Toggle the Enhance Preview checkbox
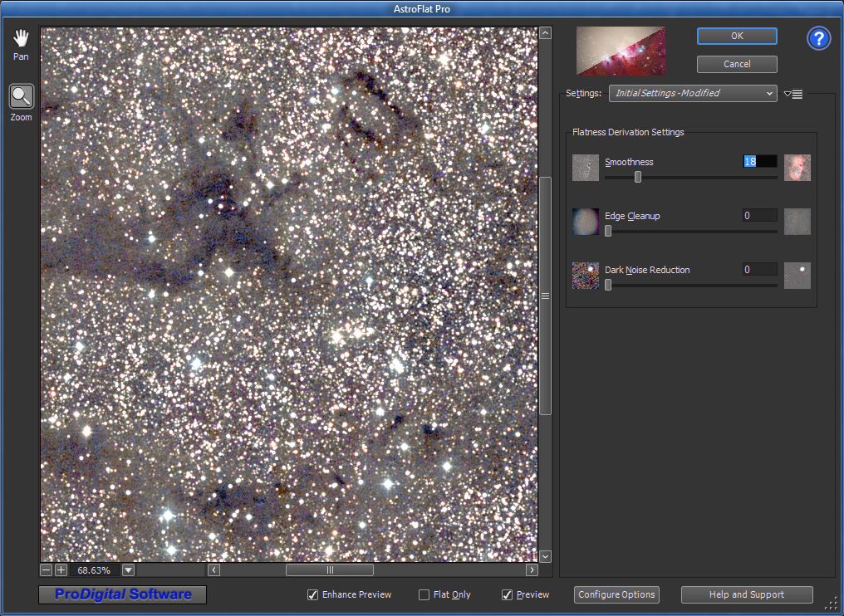Viewport: 844px width, 616px height. [x=312, y=594]
